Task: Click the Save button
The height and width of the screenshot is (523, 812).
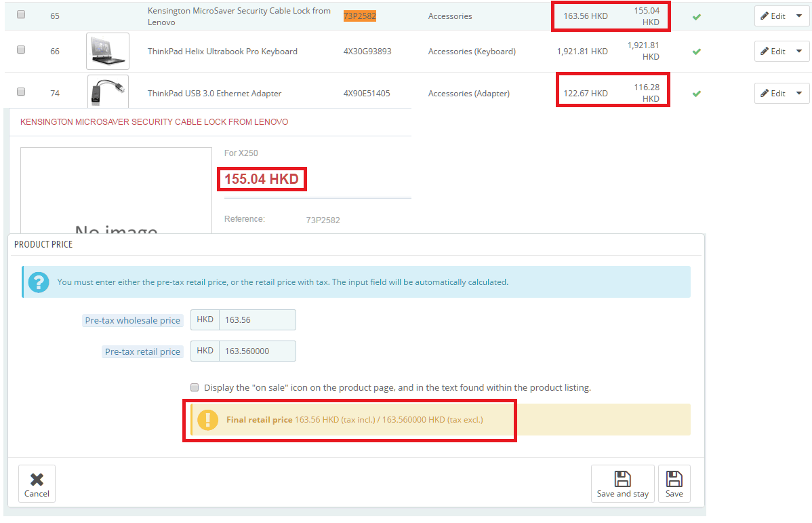Action: tap(674, 484)
